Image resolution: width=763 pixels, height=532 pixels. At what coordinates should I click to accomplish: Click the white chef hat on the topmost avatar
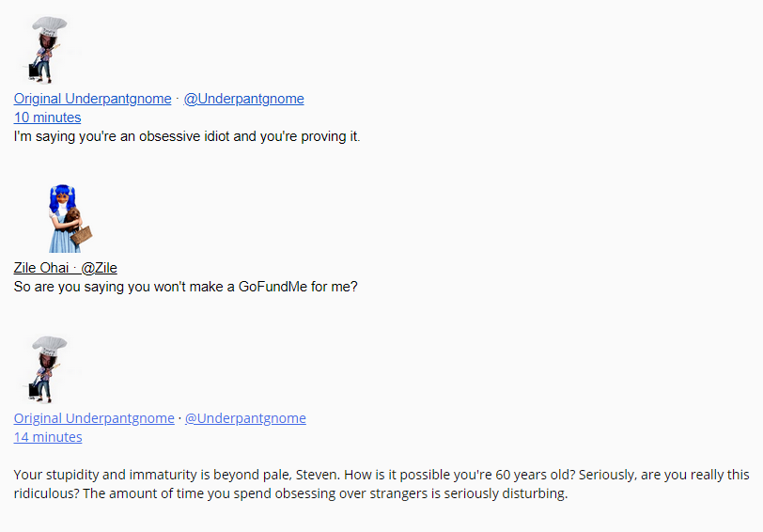[x=50, y=27]
